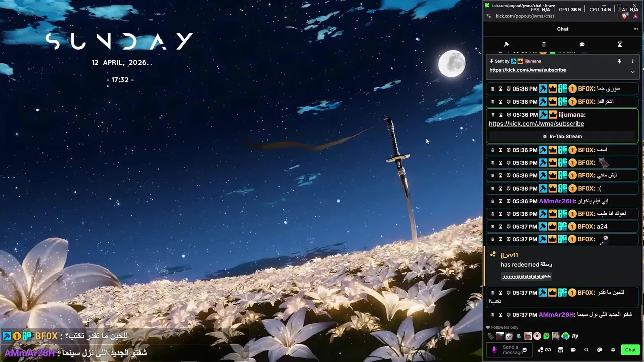Click jj_vv11 username in redemption notice
The width and height of the screenshot is (644, 362).
tap(509, 255)
